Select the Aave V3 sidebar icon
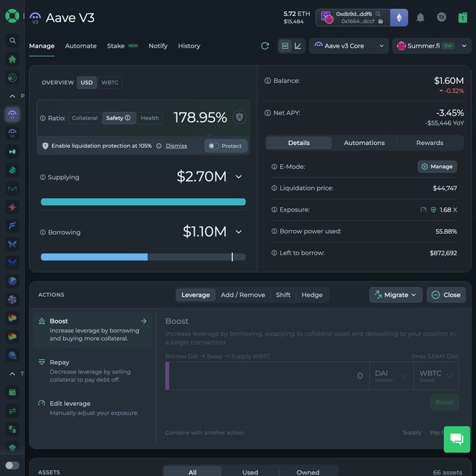 [13, 114]
